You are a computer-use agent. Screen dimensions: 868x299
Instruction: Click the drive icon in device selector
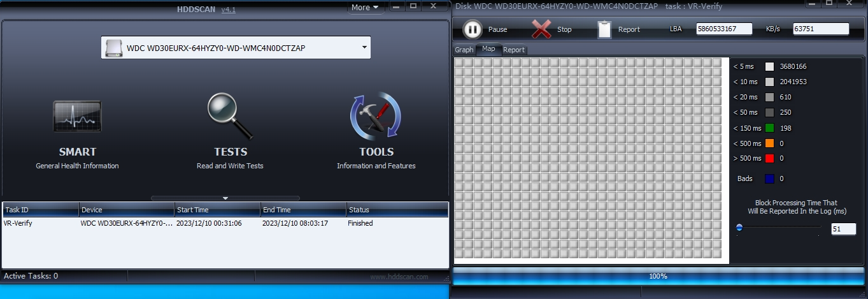coord(114,48)
